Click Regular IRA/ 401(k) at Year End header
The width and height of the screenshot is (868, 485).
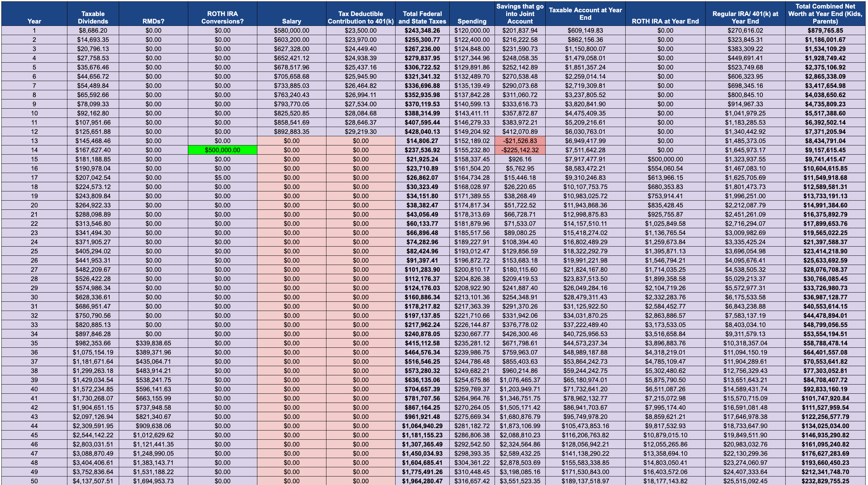(745, 14)
